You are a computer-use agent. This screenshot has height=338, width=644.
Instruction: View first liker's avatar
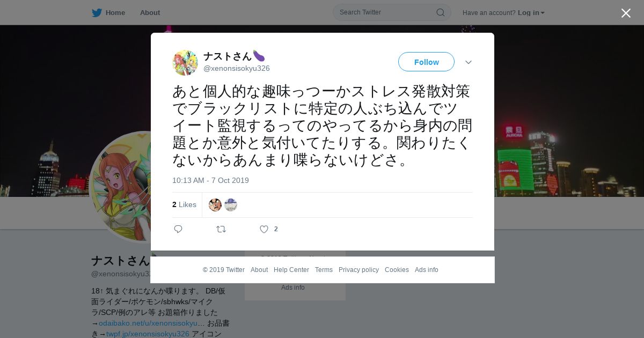pos(215,204)
